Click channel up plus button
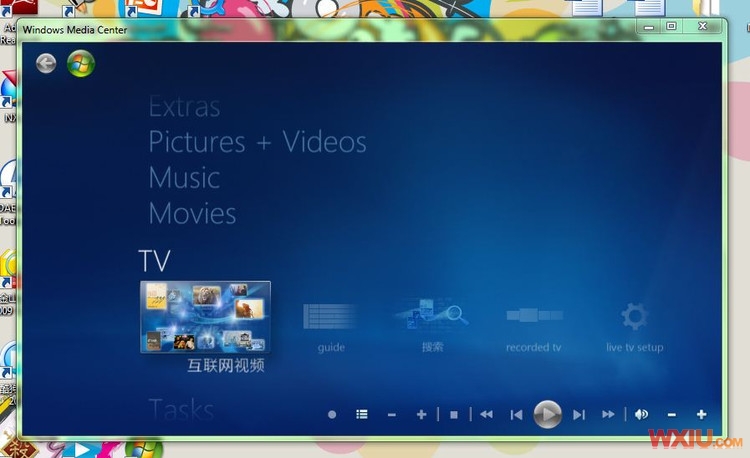Viewport: 750px width, 458px height. tap(421, 414)
